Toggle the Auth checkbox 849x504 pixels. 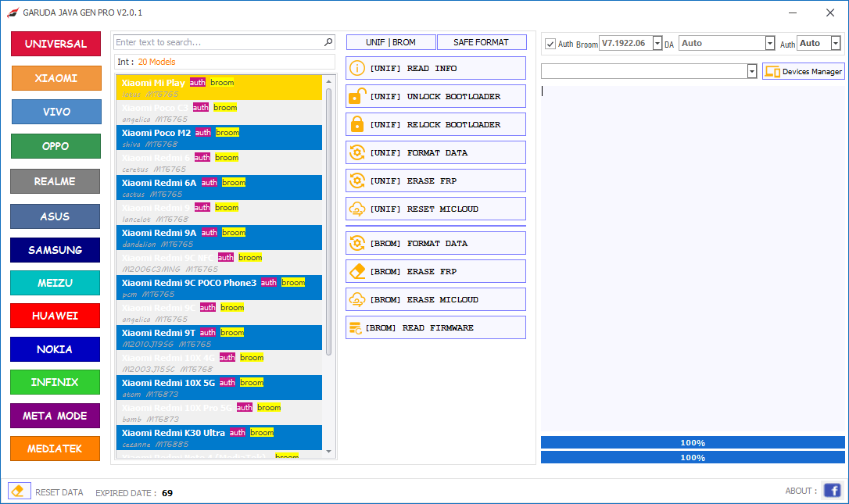pos(550,44)
